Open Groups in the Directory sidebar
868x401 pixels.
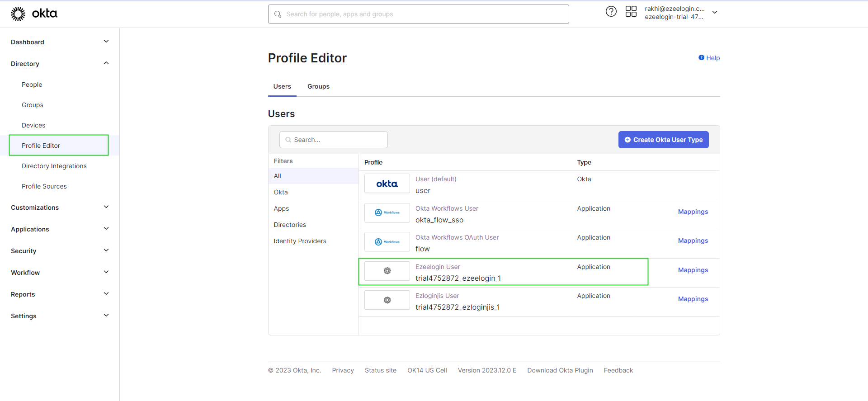[x=33, y=105]
